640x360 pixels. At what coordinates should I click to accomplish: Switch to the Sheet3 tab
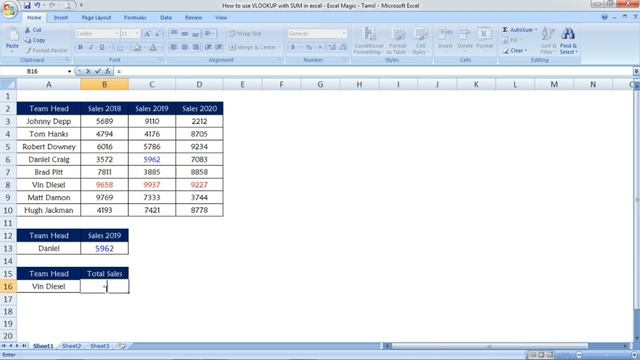100,346
